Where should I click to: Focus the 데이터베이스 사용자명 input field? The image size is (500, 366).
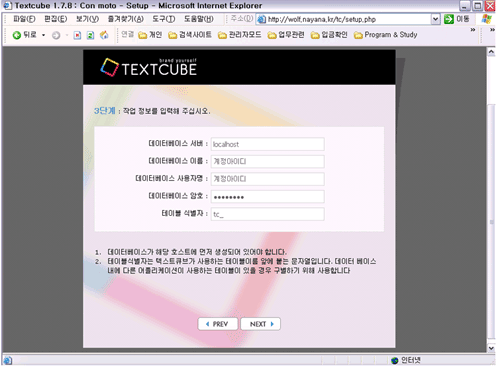pos(268,179)
